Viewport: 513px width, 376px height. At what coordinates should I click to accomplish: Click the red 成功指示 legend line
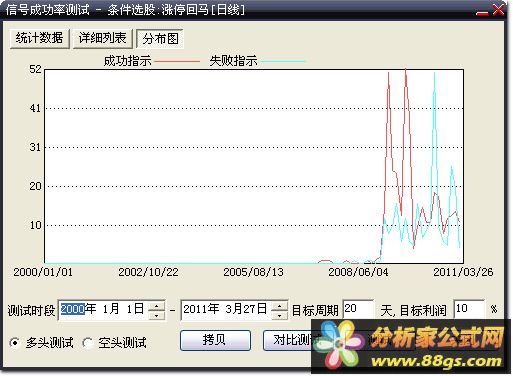pyautogui.click(x=177, y=61)
